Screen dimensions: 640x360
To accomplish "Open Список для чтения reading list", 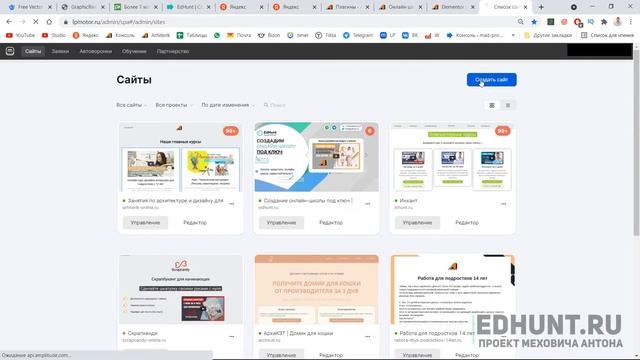I will point(607,36).
